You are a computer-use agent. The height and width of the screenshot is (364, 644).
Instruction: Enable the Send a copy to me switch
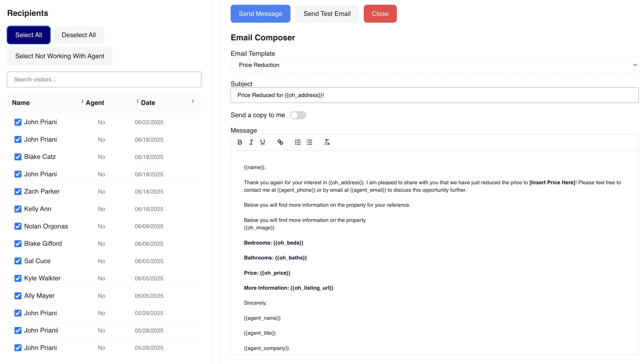(x=298, y=115)
